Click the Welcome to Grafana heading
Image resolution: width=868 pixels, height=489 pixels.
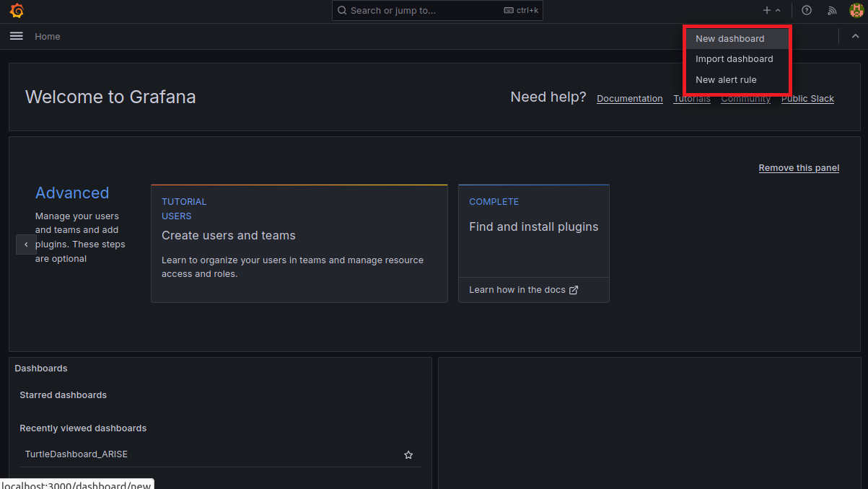point(110,97)
